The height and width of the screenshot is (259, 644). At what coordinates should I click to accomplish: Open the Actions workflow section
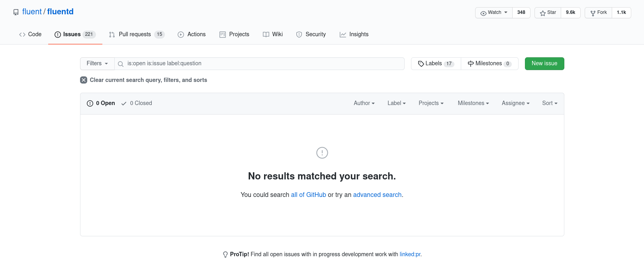(192, 34)
